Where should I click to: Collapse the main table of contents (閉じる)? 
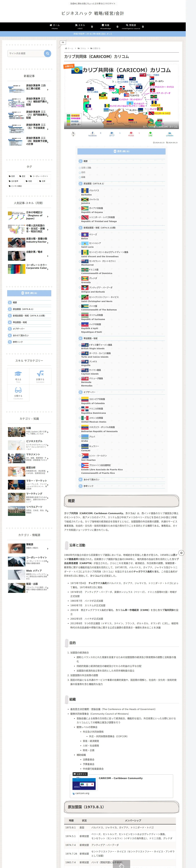121,151
